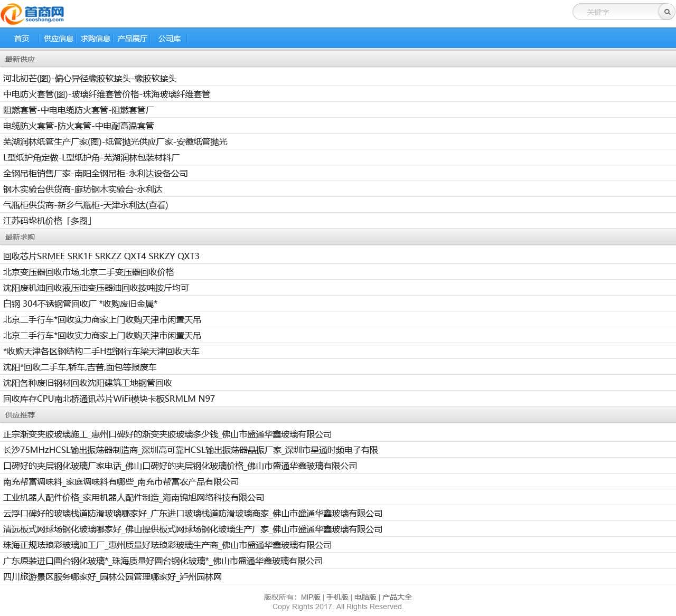Open 沈阳废机油回收液压油 listing
This screenshot has width=676, height=616.
[x=96, y=288]
